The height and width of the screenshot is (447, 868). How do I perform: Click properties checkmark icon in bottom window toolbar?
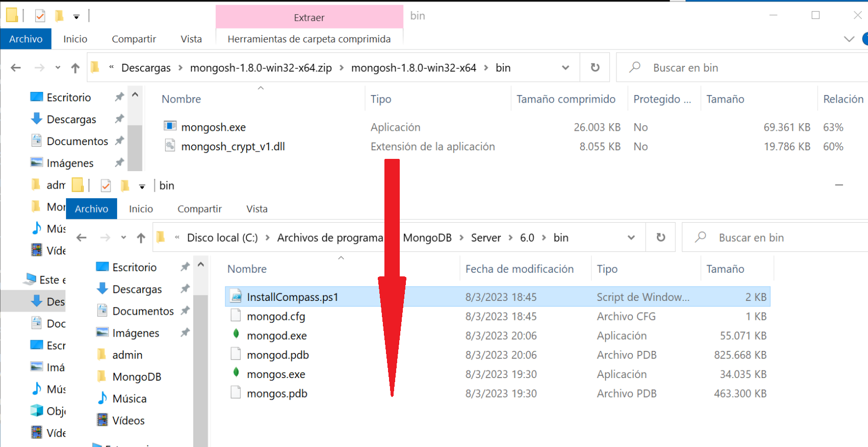coord(106,185)
